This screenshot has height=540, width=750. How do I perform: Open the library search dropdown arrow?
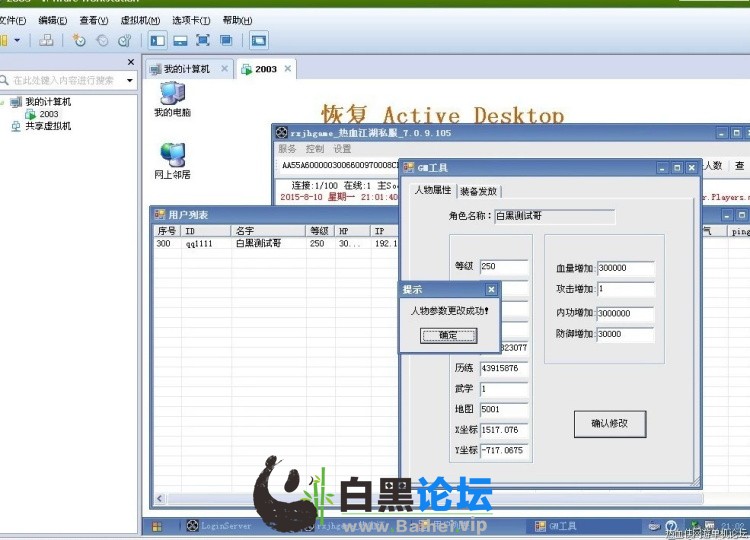(x=129, y=80)
